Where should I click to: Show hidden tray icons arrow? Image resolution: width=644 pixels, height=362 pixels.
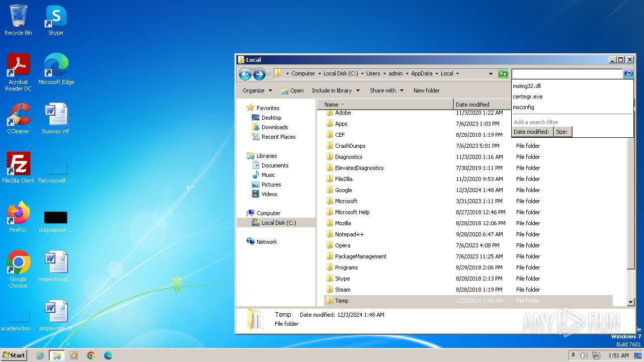coord(573,355)
